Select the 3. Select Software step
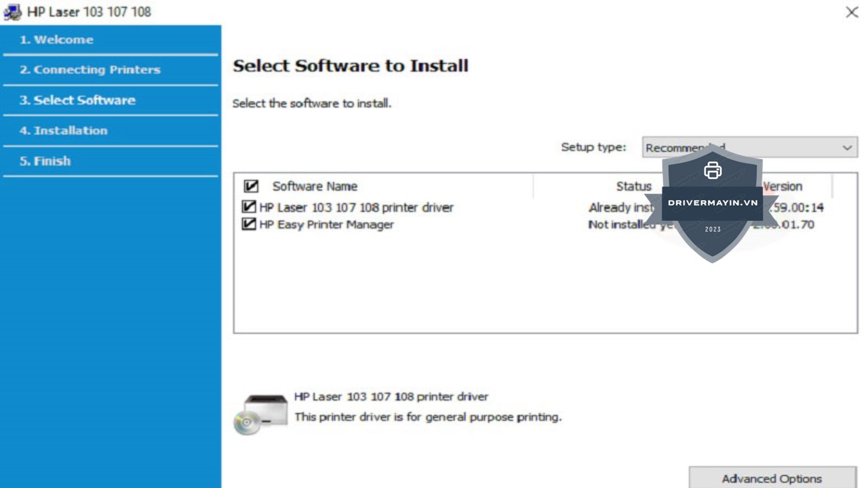Viewport: 868px width, 488px height. click(77, 100)
